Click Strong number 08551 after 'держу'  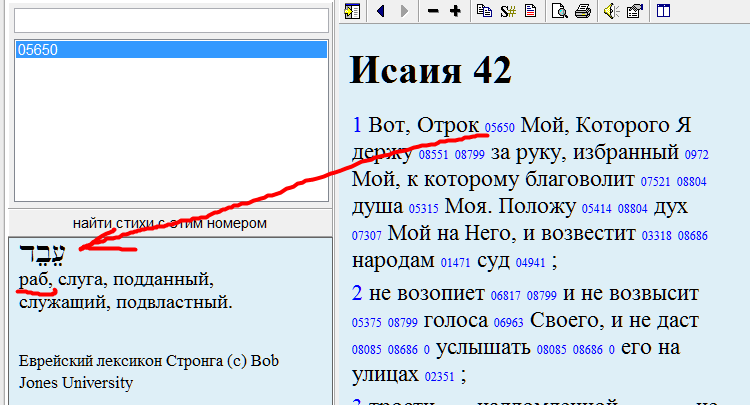point(433,154)
